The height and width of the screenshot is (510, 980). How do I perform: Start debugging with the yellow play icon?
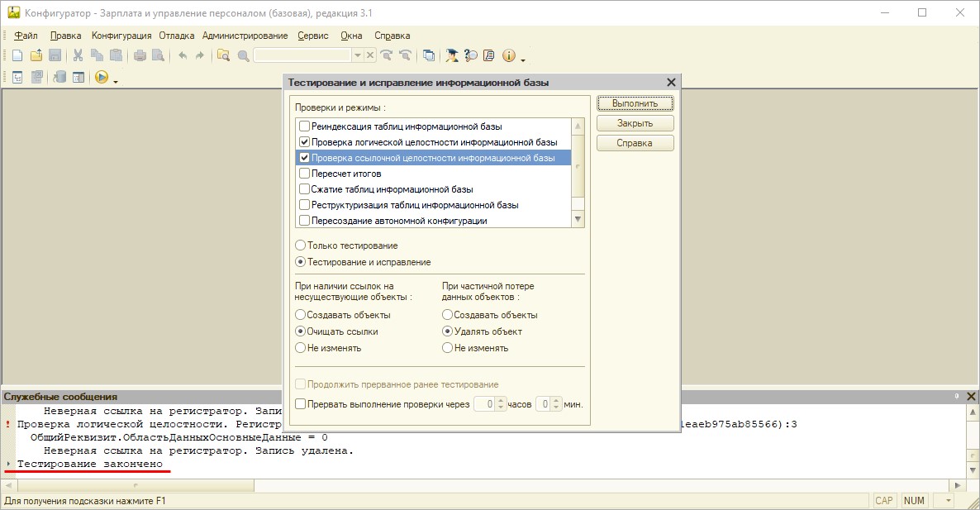coord(102,78)
